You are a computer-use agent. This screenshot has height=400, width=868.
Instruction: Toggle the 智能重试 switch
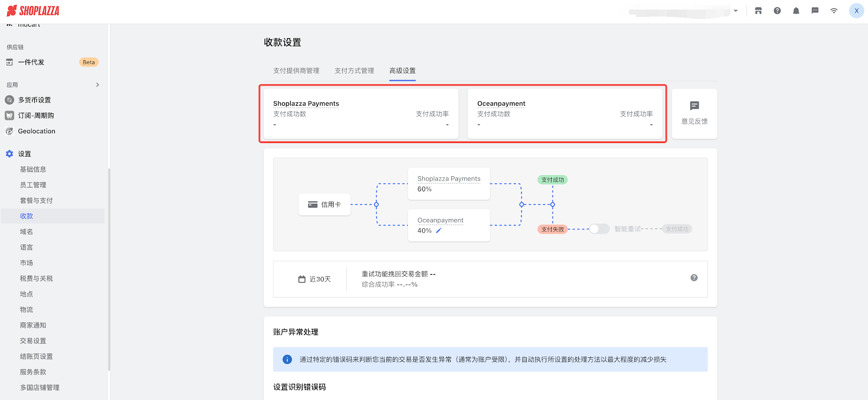pos(599,229)
